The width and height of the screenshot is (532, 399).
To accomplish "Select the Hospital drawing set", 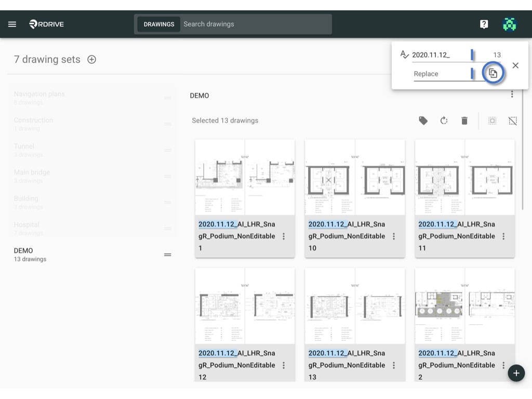I will [x=92, y=229].
